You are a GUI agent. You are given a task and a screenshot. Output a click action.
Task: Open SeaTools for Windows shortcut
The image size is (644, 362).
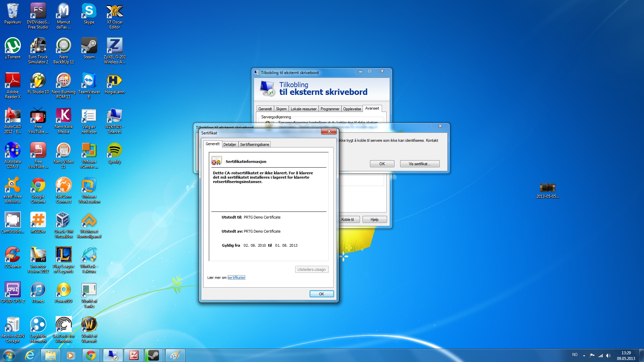pos(64,329)
